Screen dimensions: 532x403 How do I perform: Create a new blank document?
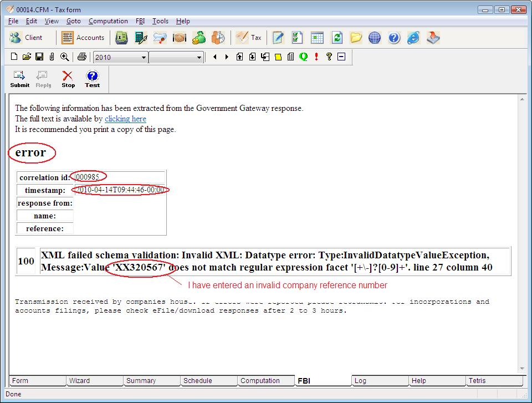coord(14,57)
